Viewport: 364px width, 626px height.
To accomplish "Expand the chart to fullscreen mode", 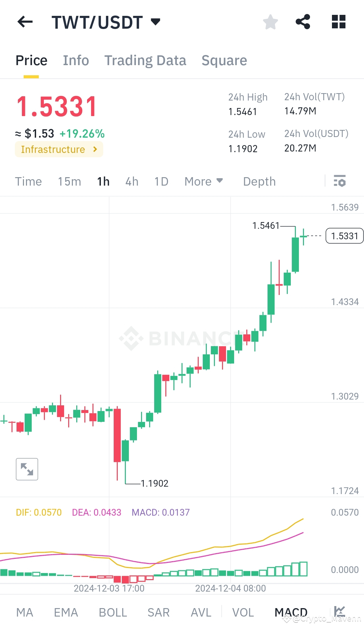I will [x=27, y=469].
